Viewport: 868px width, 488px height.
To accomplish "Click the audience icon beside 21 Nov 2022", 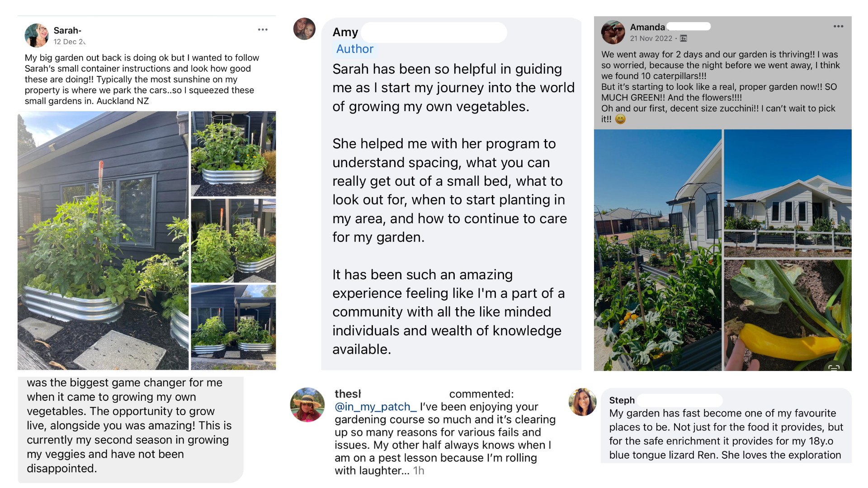I will click(684, 39).
